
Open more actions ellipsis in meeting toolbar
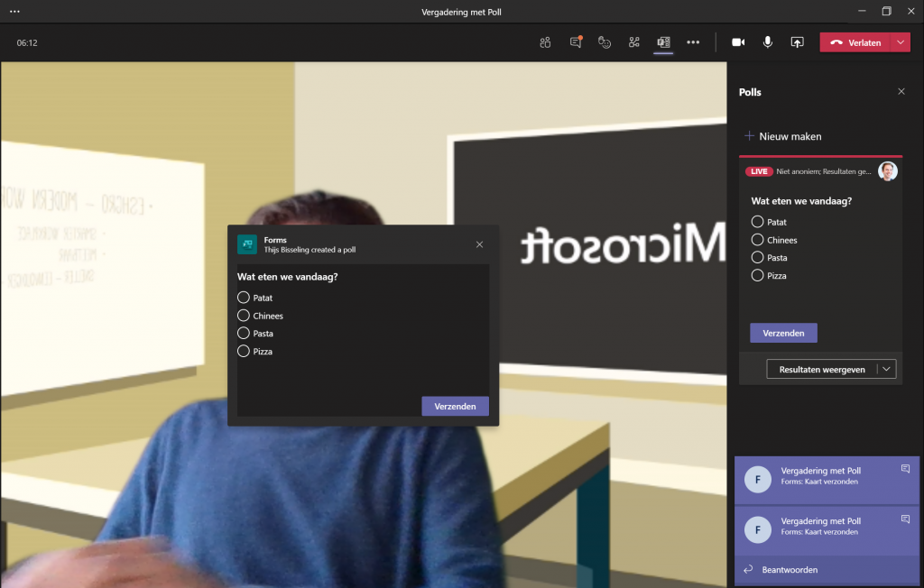pos(693,42)
